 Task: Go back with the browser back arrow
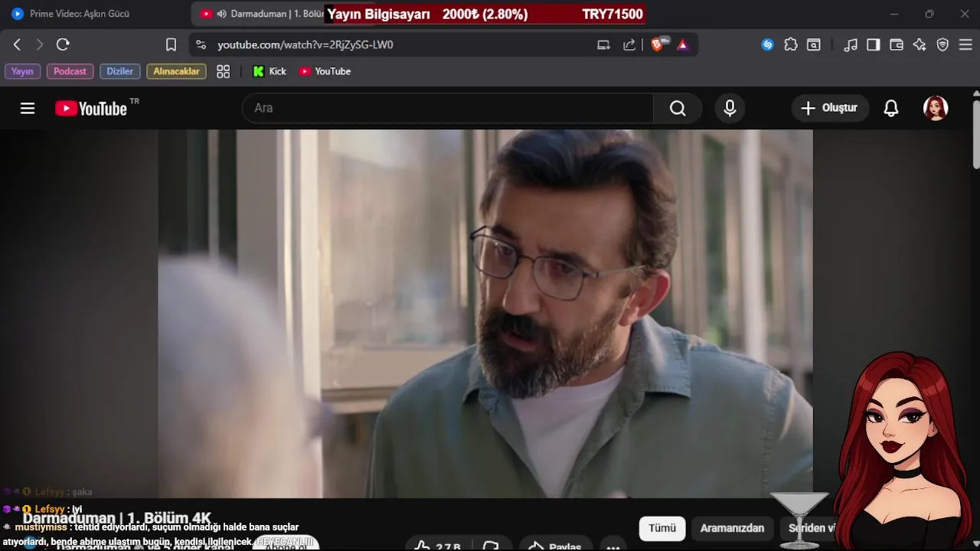click(17, 44)
